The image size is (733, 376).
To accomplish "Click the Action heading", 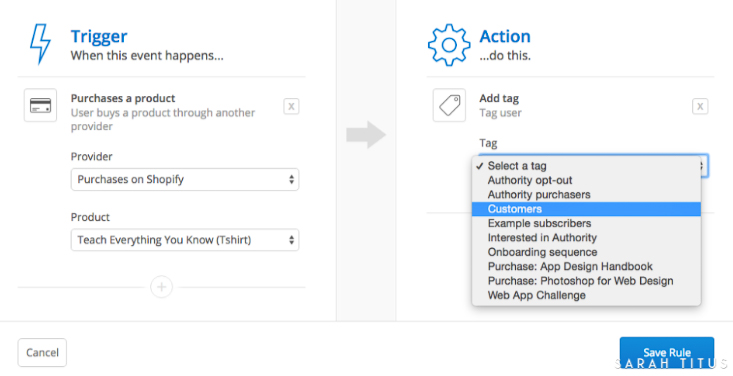I will [x=505, y=36].
